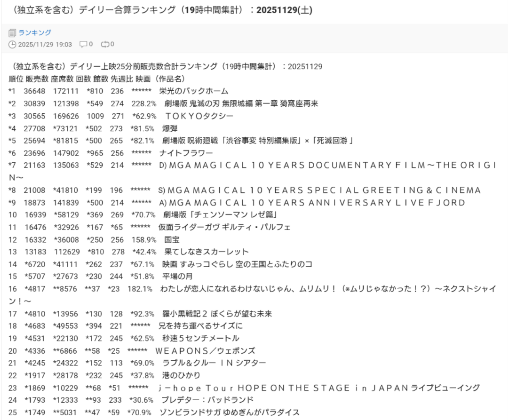Image resolution: width=508 pixels, height=420 pixels.
Task: Click the rank 1 title 栄光のバックホーム
Action: 194,91
